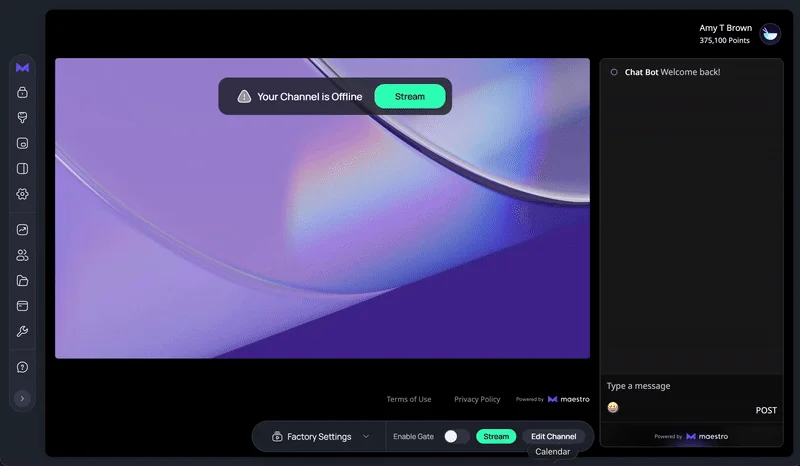Open the Privacy Policy link

(x=477, y=399)
